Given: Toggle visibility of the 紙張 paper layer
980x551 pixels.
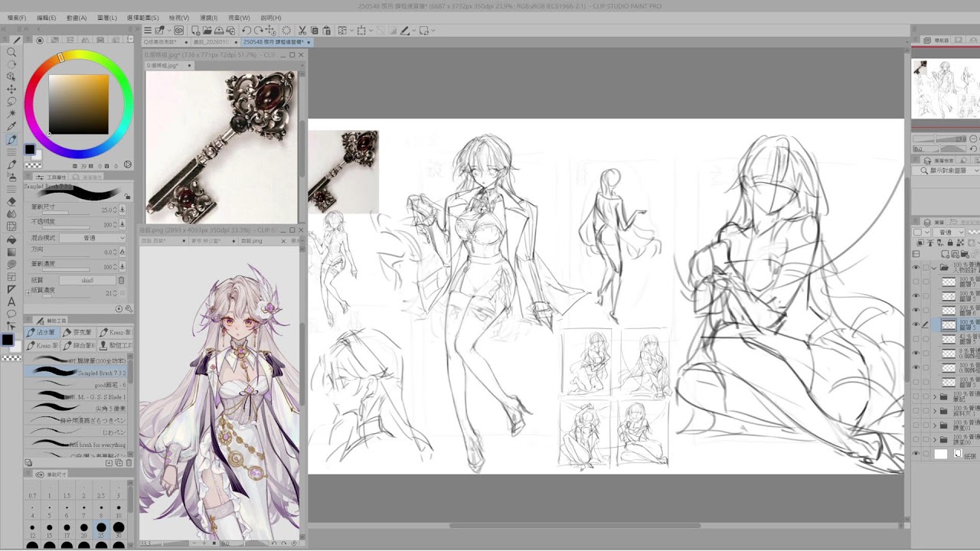Looking at the screenshot, I should (x=916, y=454).
